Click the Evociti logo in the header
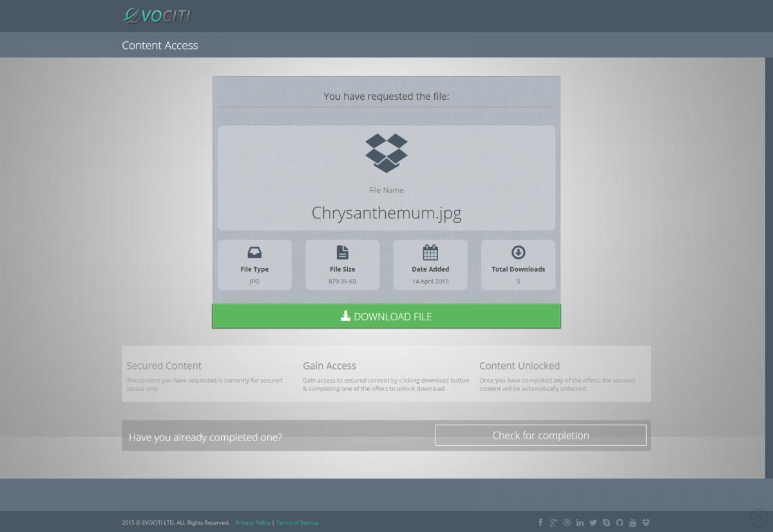773x532 pixels. 157,15
